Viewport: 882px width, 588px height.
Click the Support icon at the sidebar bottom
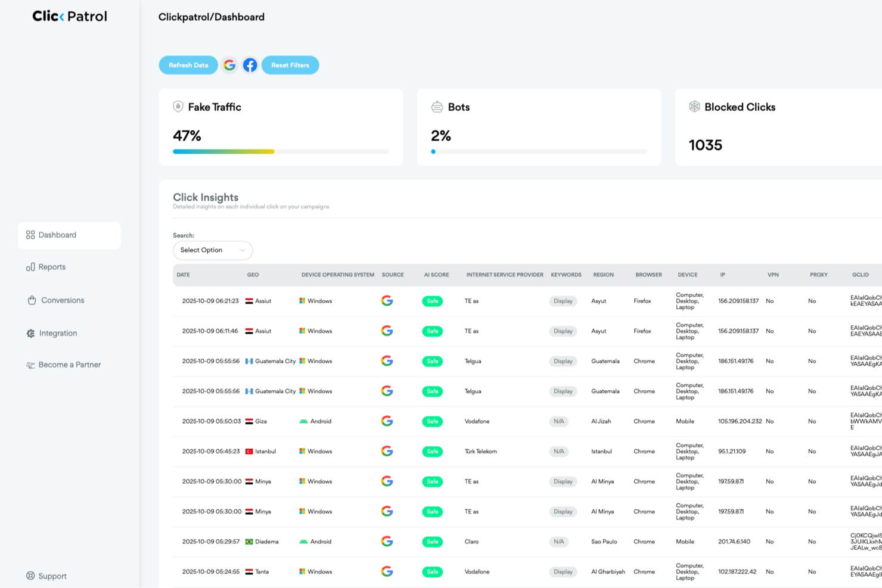30,575
